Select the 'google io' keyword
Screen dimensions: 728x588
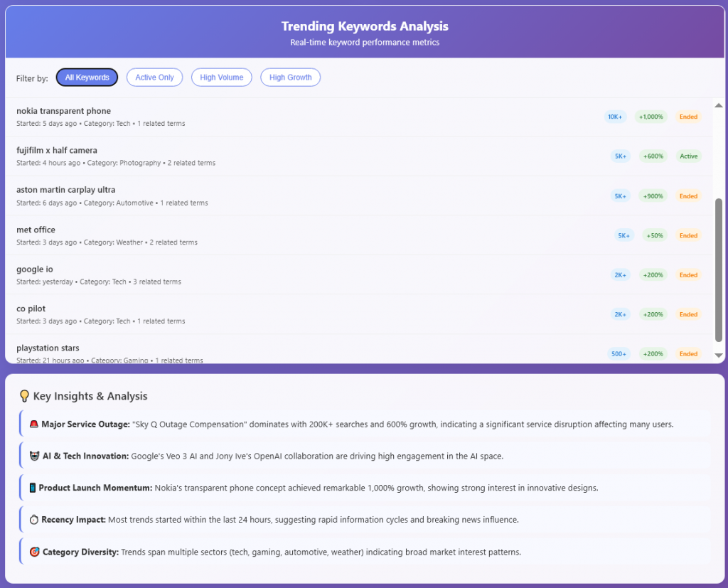35,269
